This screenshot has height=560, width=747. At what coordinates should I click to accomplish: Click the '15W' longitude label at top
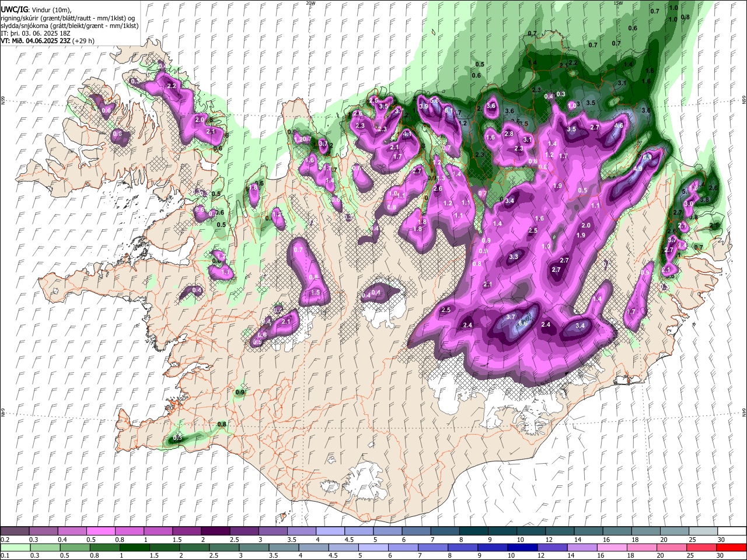[618, 3]
